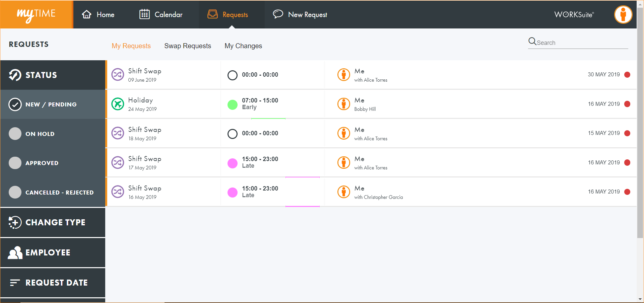Expand the CHANGE TYPE filter section

pyautogui.click(x=53, y=222)
